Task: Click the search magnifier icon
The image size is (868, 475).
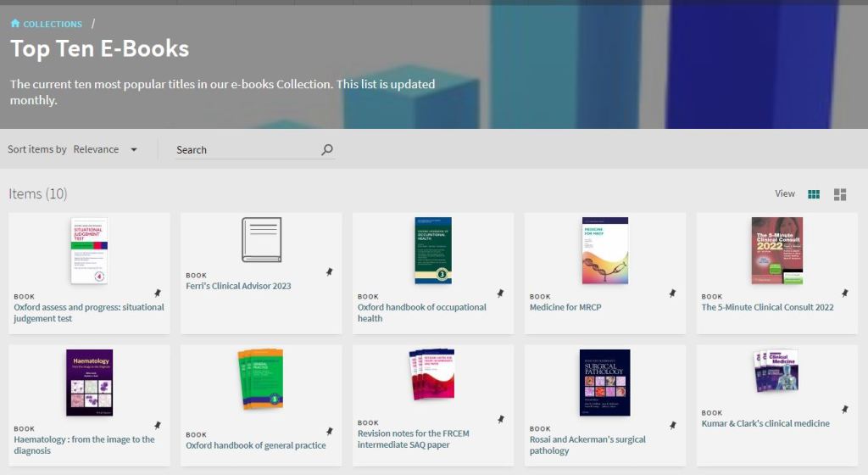Action: pos(327,150)
